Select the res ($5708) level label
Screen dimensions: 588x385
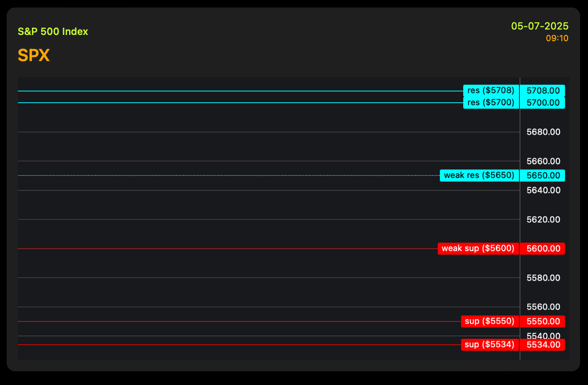(491, 91)
